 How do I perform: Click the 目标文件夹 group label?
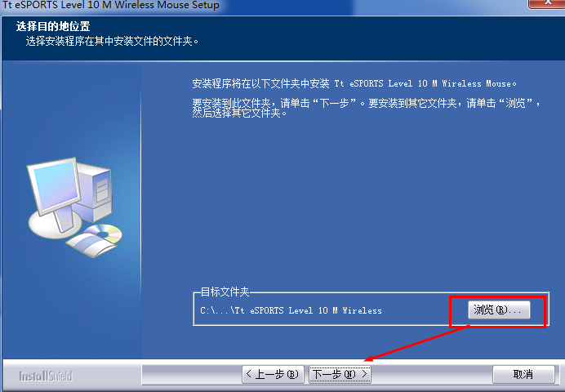[225, 292]
